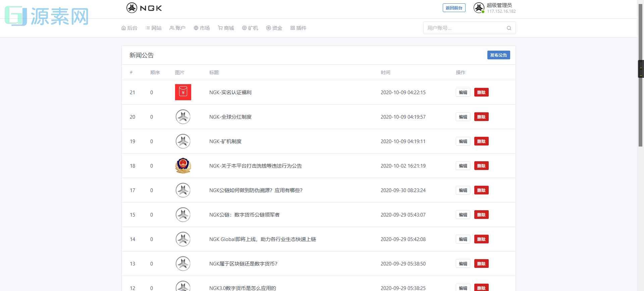Click the NGK logo thumbnail in row 17

pos(183,190)
